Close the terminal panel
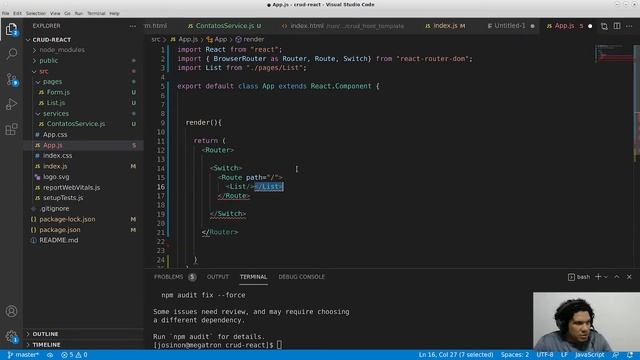The image size is (640, 360). [x=629, y=277]
